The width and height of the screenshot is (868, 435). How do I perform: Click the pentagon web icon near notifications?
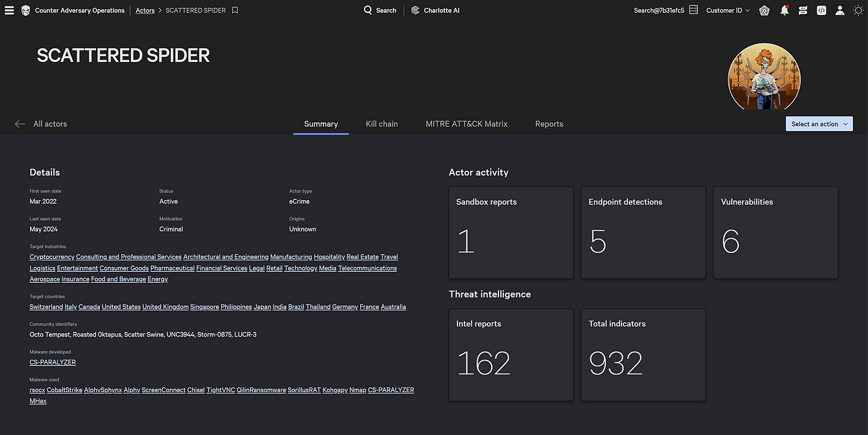[x=764, y=10]
